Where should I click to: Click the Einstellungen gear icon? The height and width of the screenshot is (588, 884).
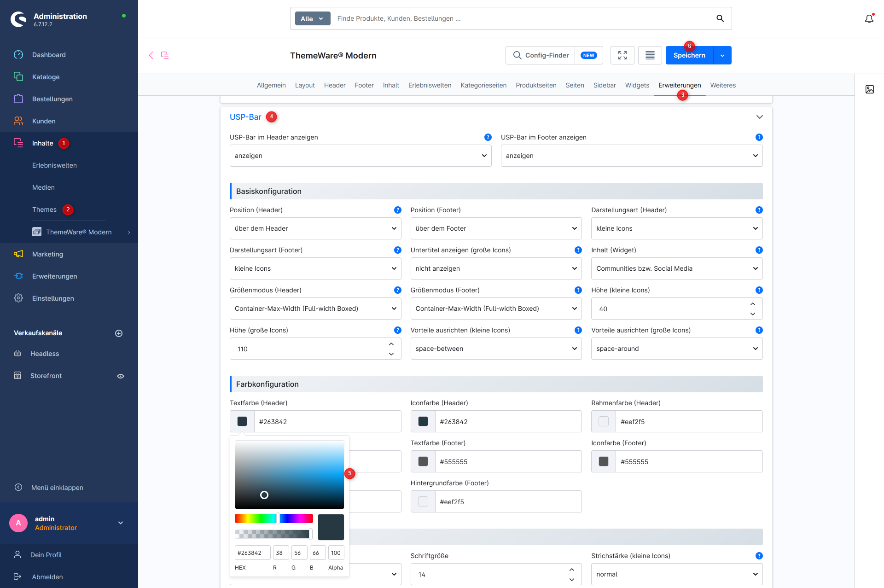tap(18, 298)
